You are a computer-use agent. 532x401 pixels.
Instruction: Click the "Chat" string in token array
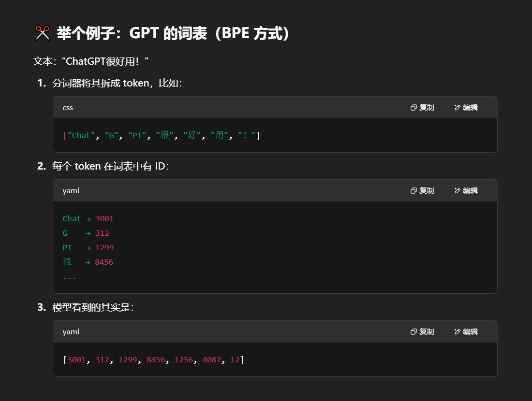pos(81,136)
